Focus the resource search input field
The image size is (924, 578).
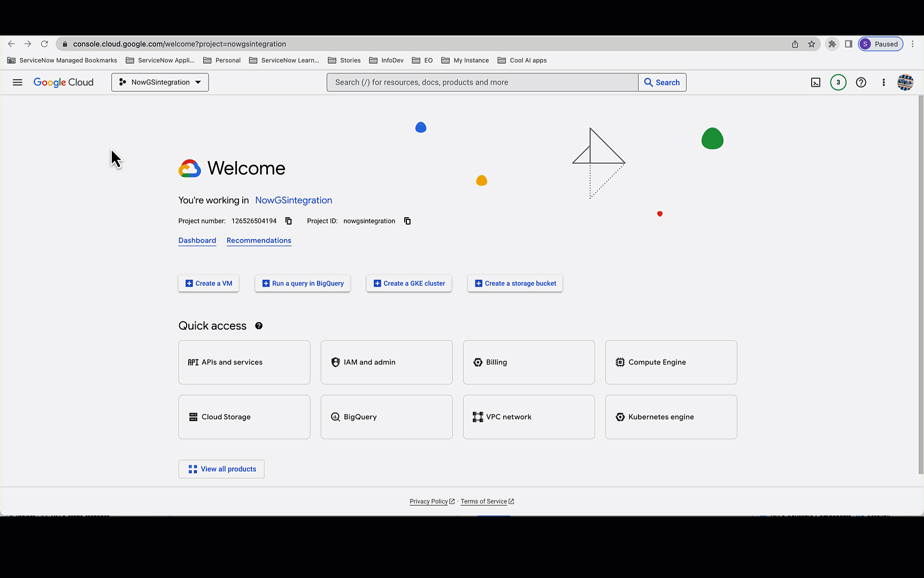click(482, 82)
